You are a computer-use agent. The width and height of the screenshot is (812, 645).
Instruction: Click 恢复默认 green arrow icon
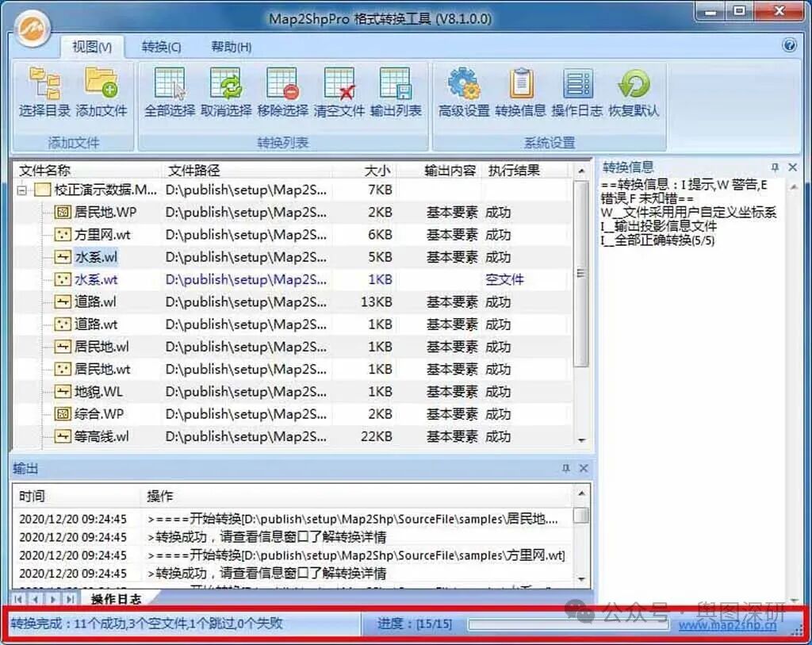(x=634, y=83)
